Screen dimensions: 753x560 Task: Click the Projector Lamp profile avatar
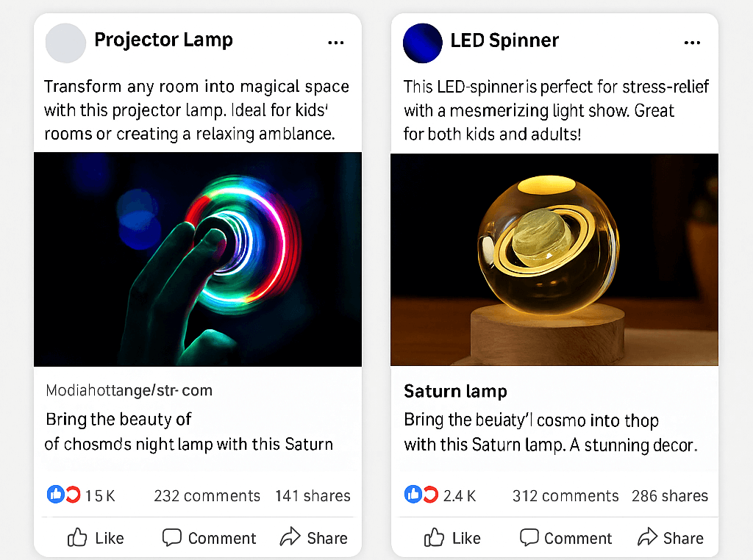[65, 43]
